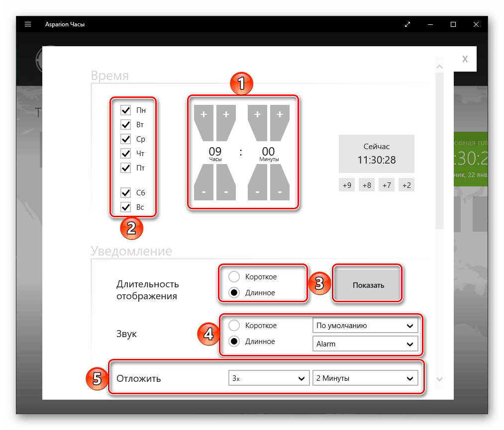Set time to now via Сейчас button
Screen dimensions: 504x430
(x=377, y=154)
